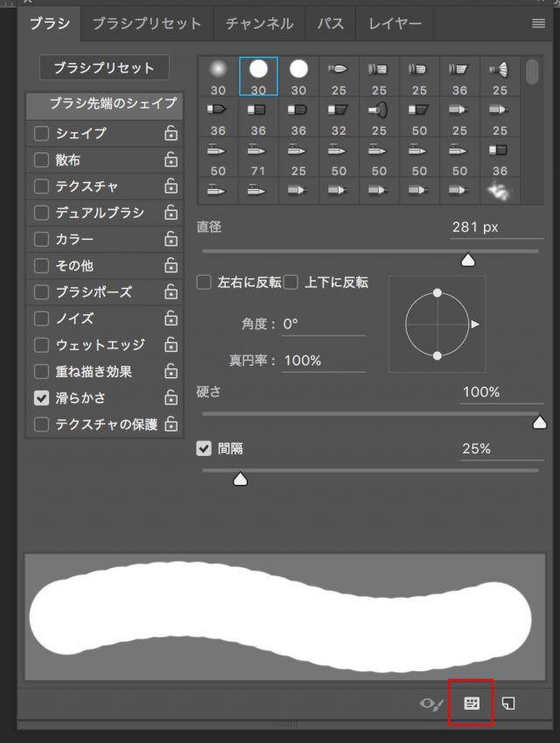Click lock icon next to シェイプ
Image resolution: width=560 pixels, height=743 pixels.
coord(171,134)
